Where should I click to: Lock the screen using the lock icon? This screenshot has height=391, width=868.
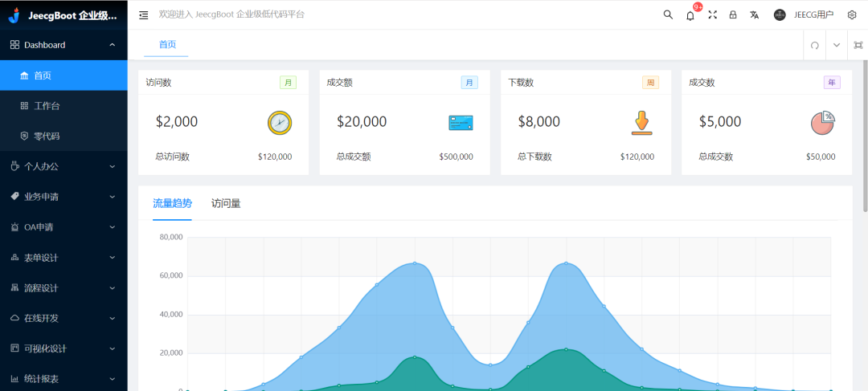[x=732, y=14]
